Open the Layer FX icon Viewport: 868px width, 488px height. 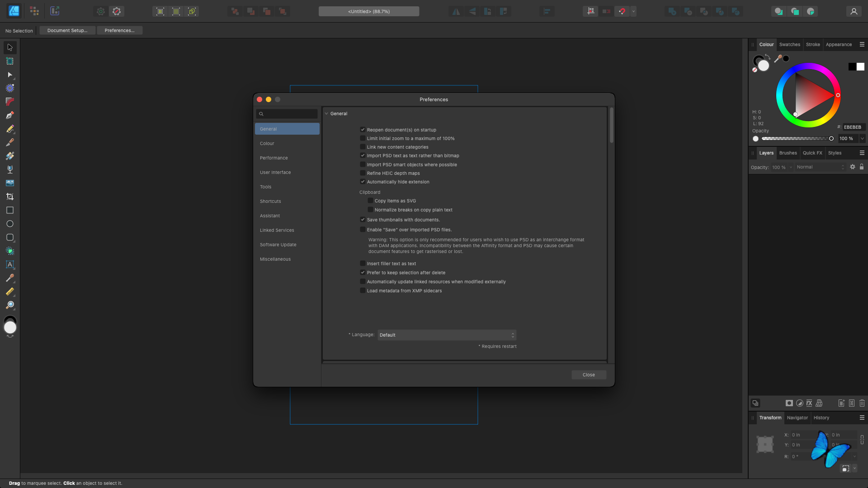coord(809,403)
